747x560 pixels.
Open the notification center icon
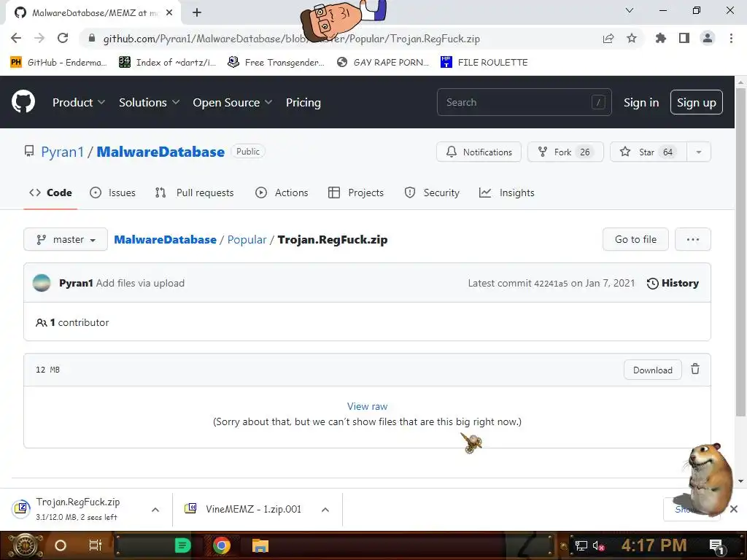point(716,546)
